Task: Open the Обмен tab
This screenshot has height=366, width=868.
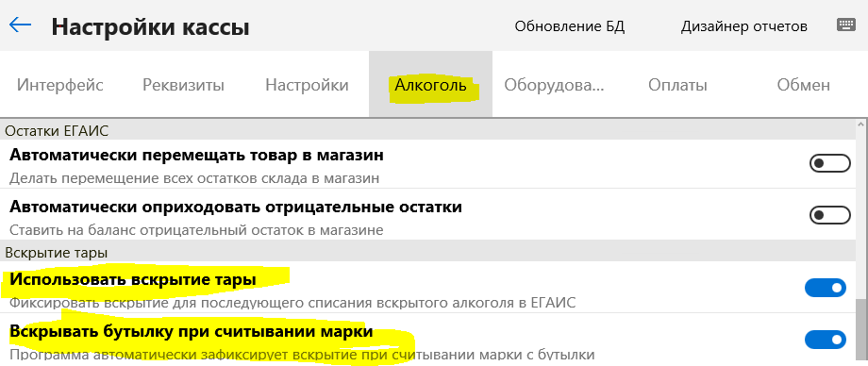Action: point(803,85)
